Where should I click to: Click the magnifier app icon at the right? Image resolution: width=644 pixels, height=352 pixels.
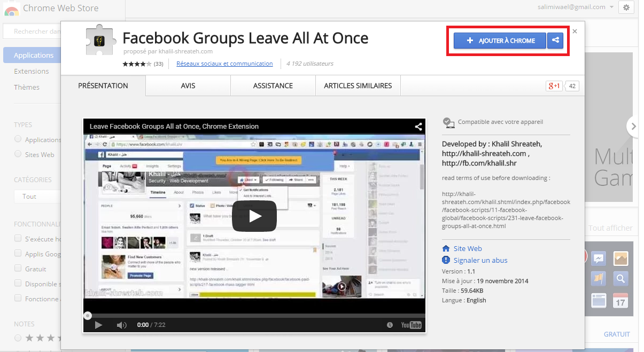point(620,278)
